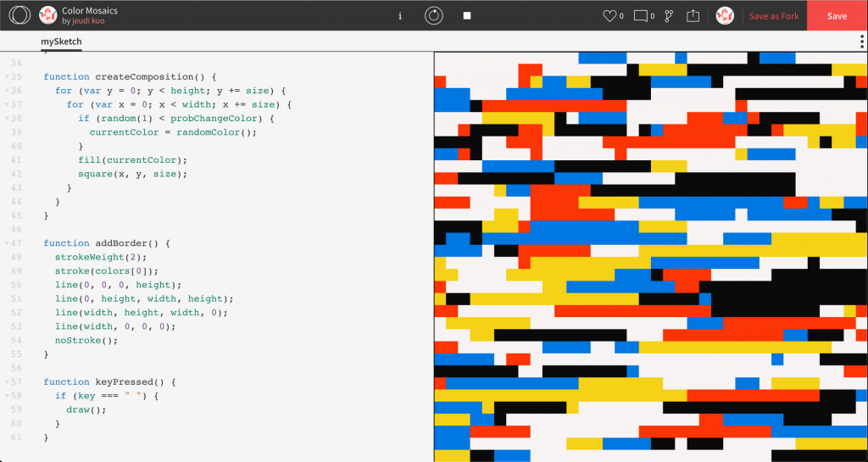Viewport: 868px width, 462px height.
Task: Stop the running sketch
Action: (467, 16)
